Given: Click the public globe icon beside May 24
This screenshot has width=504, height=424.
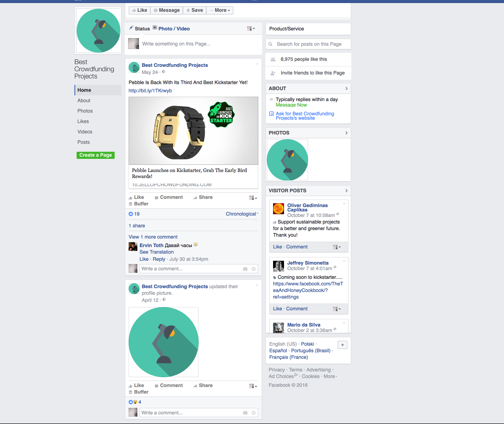Looking at the screenshot, I should tap(164, 72).
